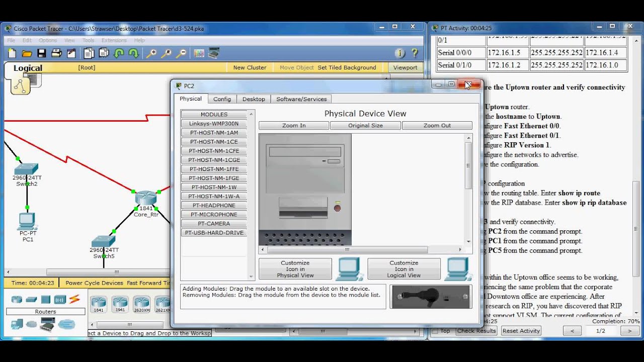Image resolution: width=644 pixels, height=362 pixels.
Task: Click the Zoom Reset magnifier icon
Action: point(166,53)
